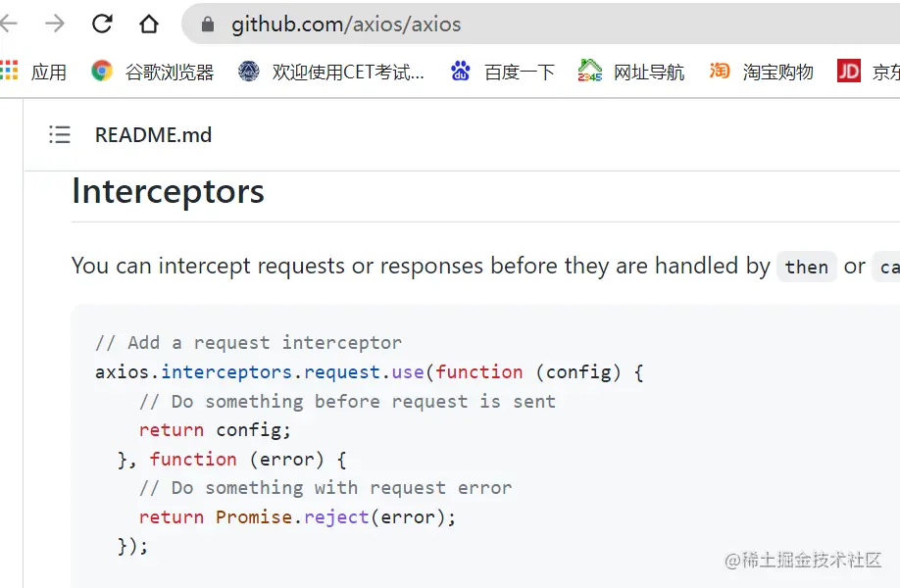Open the JD 京东 bookmark

pyautogui.click(x=869, y=72)
